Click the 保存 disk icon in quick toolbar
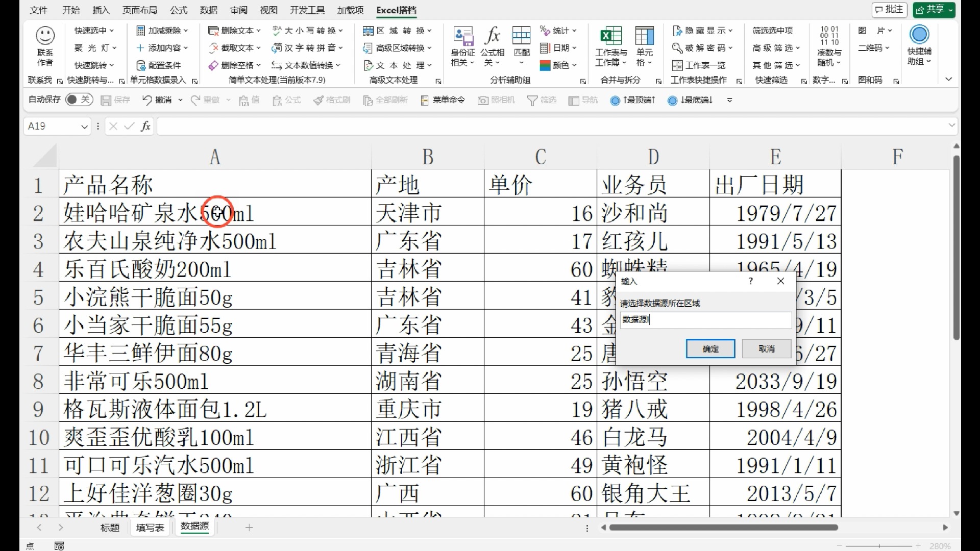The height and width of the screenshot is (551, 980). click(x=106, y=101)
